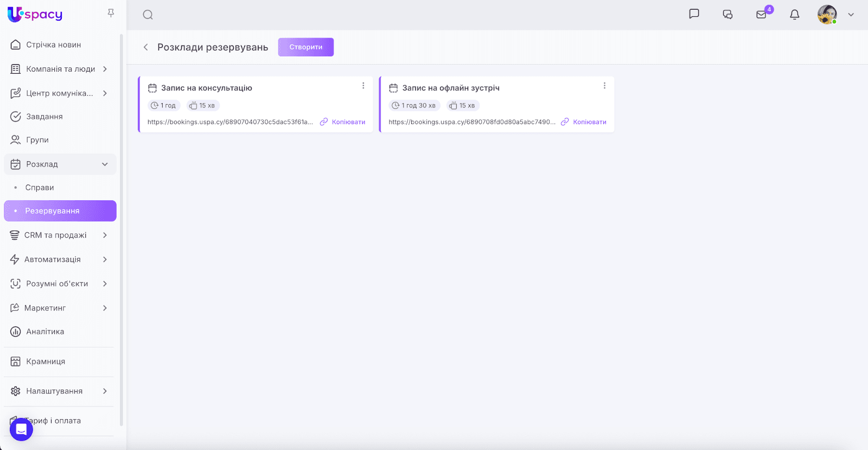This screenshot has height=450, width=868.
Task: Expand the Розумні об'єкти chevron
Action: click(x=105, y=283)
